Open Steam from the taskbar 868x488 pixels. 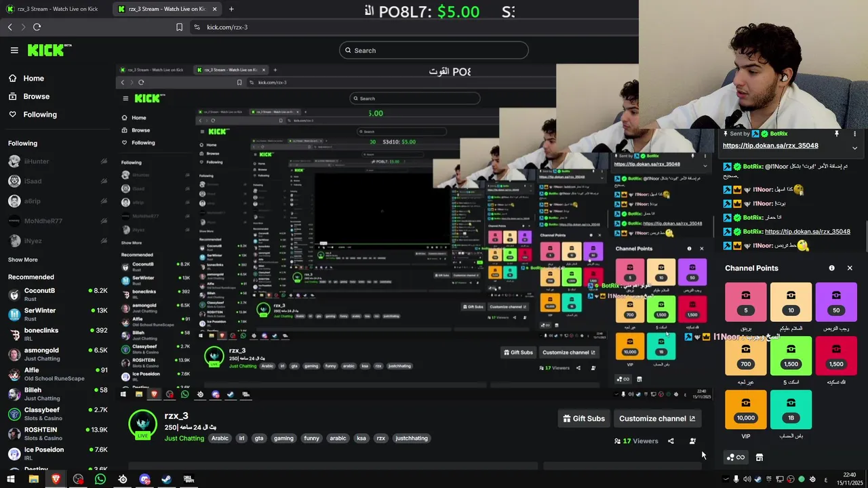166,479
